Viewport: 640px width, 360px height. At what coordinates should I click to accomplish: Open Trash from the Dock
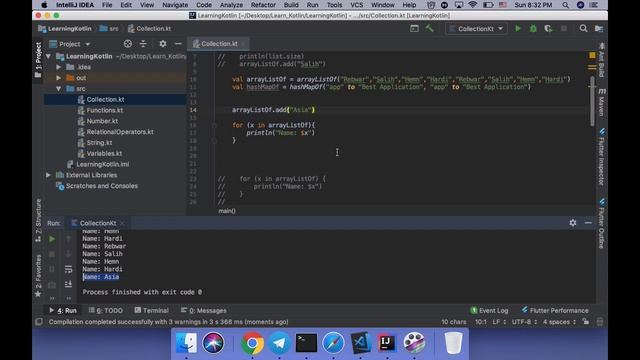[x=453, y=343]
